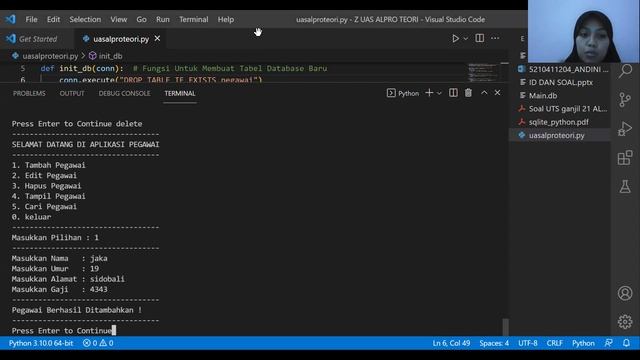
Task: Click the line number 5 gutter
Action: (23, 68)
